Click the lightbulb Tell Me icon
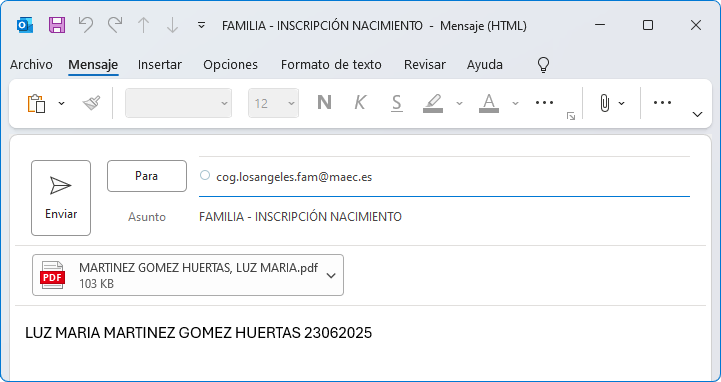Image resolution: width=721 pixels, height=382 pixels. [x=544, y=65]
